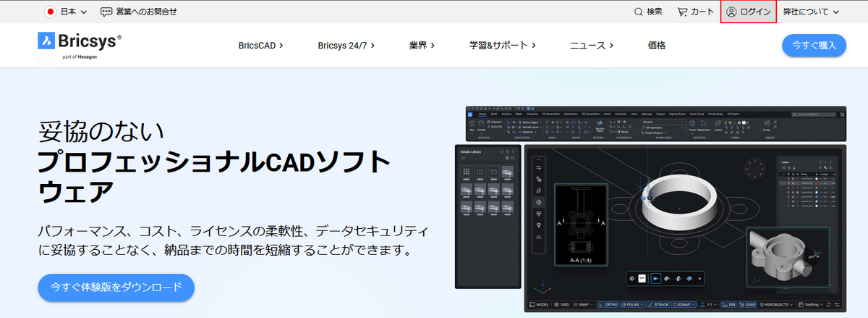Click the Bricsys logo
The image size is (868, 318).
coord(80,44)
